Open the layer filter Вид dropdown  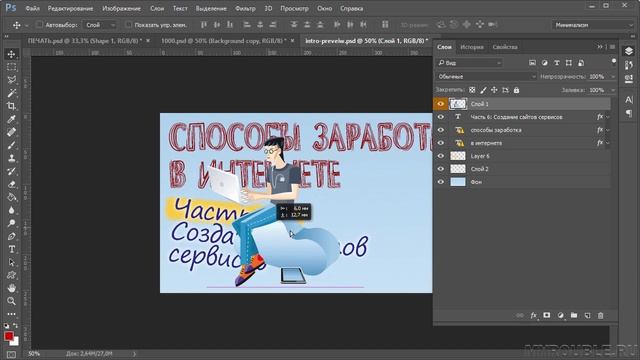469,63
